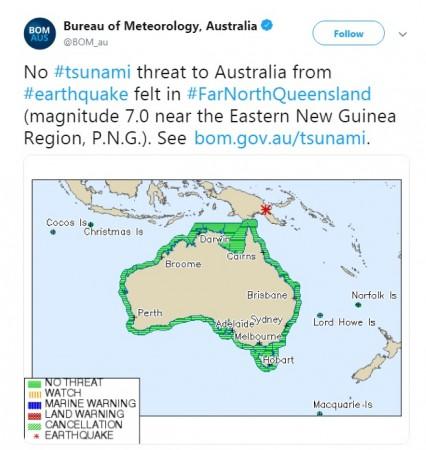Open the #tsunami hashtag
The image size is (426, 450).
[x=92, y=72]
